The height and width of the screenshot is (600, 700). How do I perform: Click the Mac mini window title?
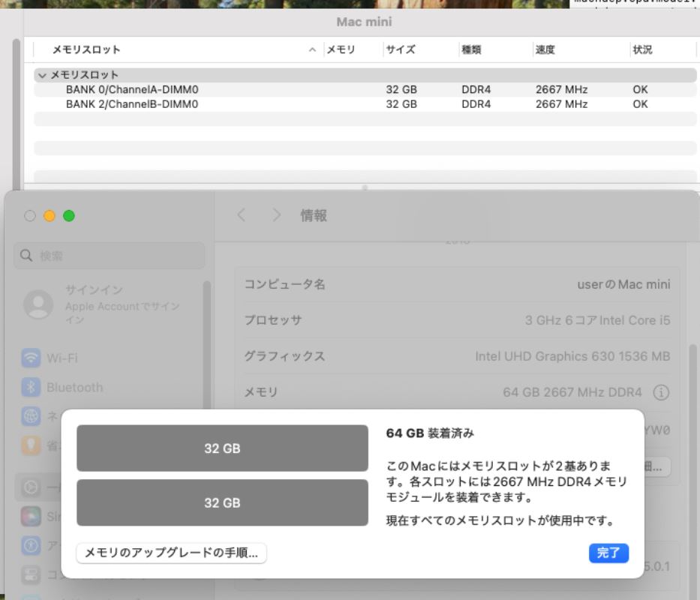(x=365, y=22)
